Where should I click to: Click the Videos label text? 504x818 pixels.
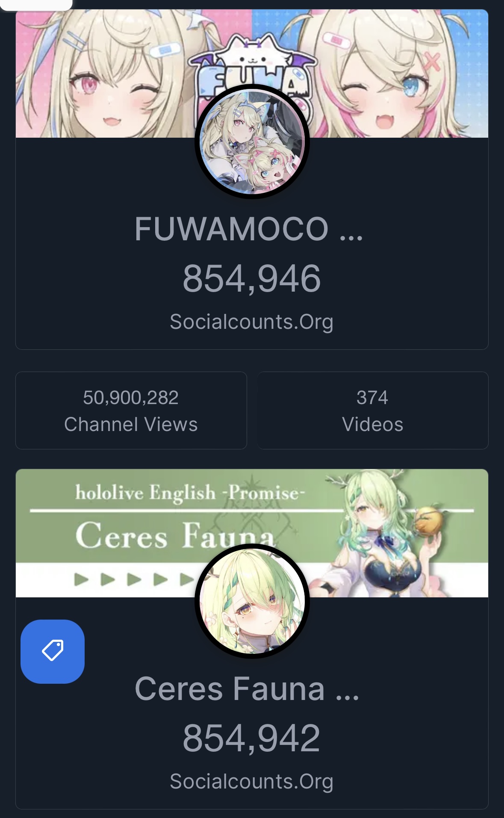(373, 425)
